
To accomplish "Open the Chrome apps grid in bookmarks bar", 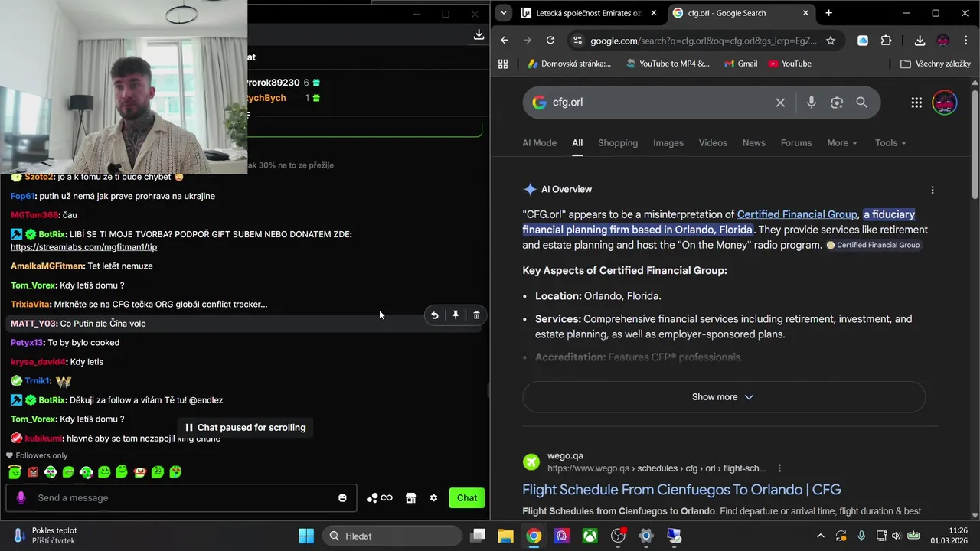I will [x=503, y=64].
